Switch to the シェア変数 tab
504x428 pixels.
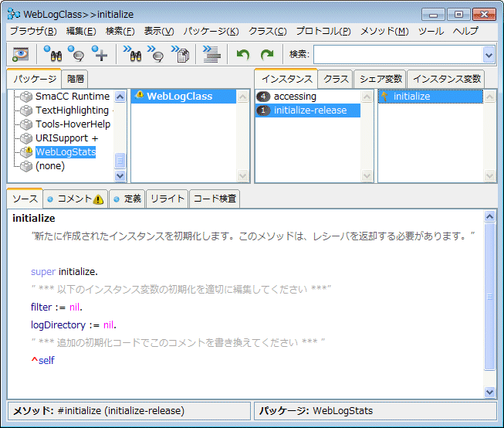tap(381, 79)
